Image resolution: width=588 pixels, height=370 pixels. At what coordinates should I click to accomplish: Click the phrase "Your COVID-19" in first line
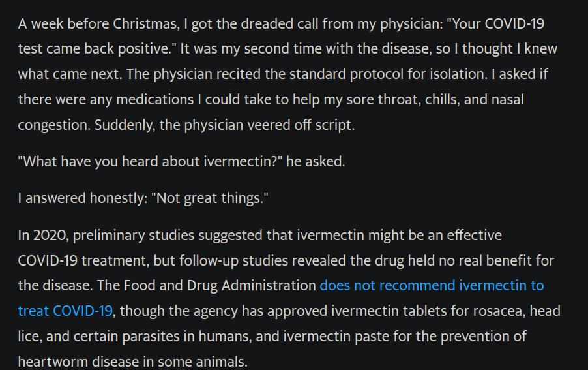[x=495, y=23]
